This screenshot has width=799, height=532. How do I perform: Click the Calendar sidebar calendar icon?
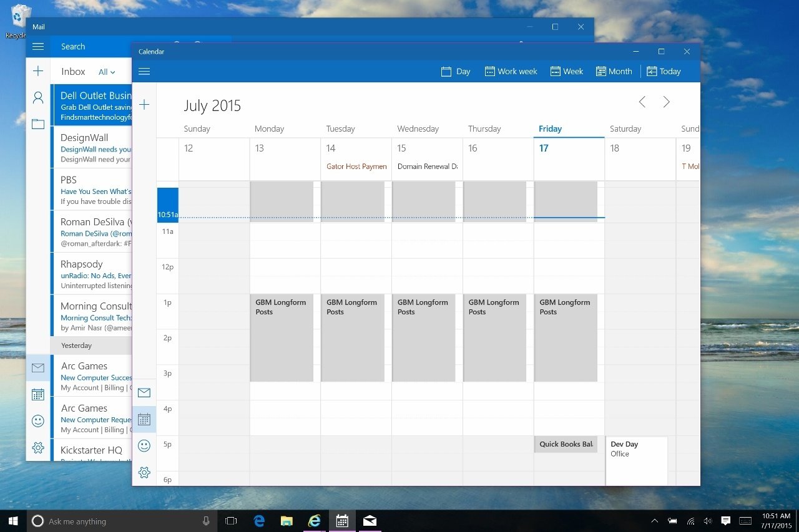[144, 419]
